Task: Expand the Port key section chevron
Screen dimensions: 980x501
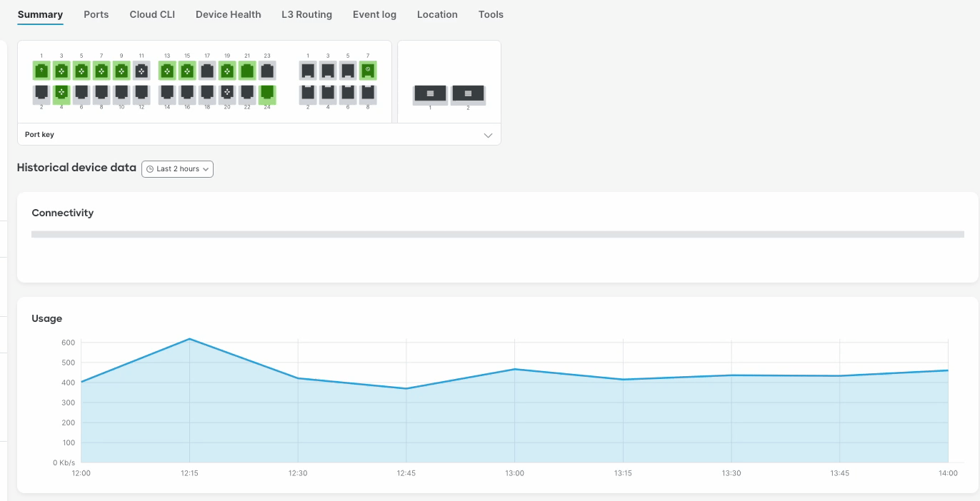Action: (x=488, y=135)
